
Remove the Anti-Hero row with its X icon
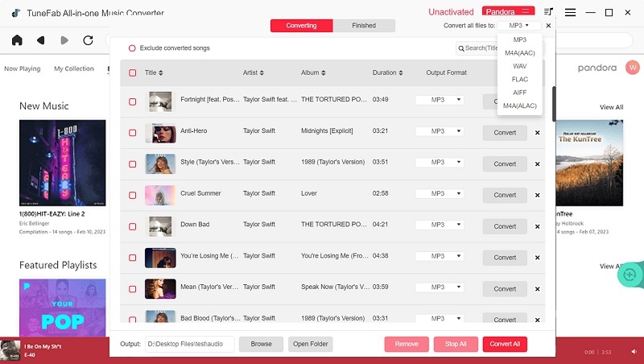tap(537, 132)
